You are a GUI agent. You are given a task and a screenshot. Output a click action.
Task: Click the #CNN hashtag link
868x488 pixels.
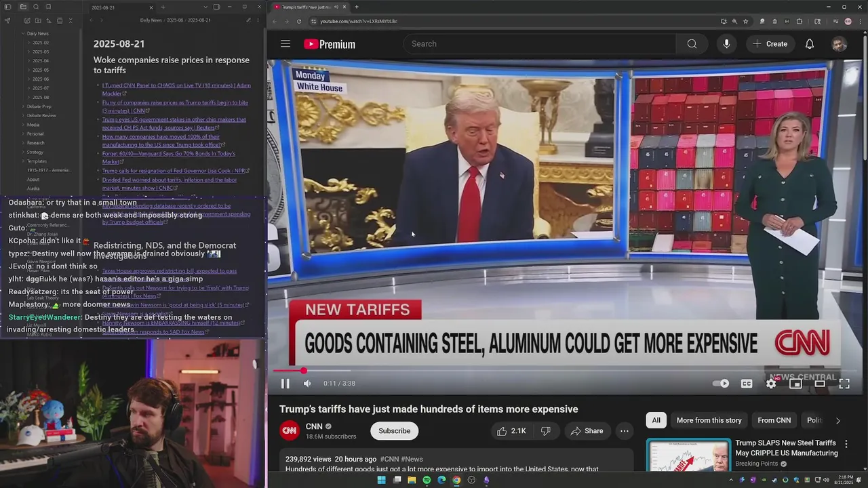pos(389,459)
